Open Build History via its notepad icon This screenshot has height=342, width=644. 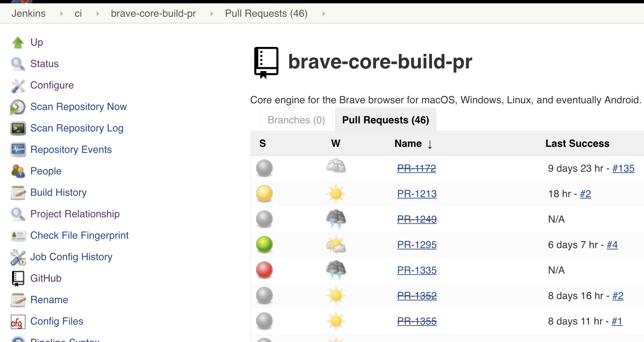pyautogui.click(x=18, y=192)
